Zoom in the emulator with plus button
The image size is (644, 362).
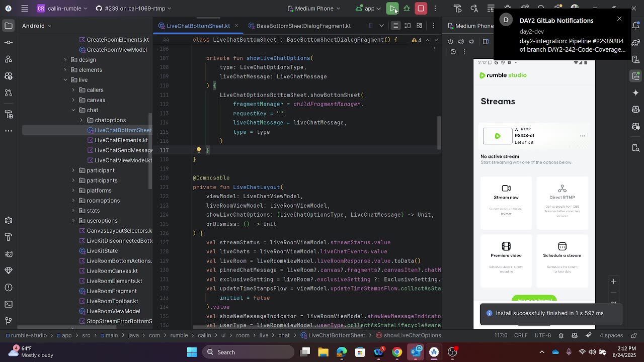tap(613, 282)
